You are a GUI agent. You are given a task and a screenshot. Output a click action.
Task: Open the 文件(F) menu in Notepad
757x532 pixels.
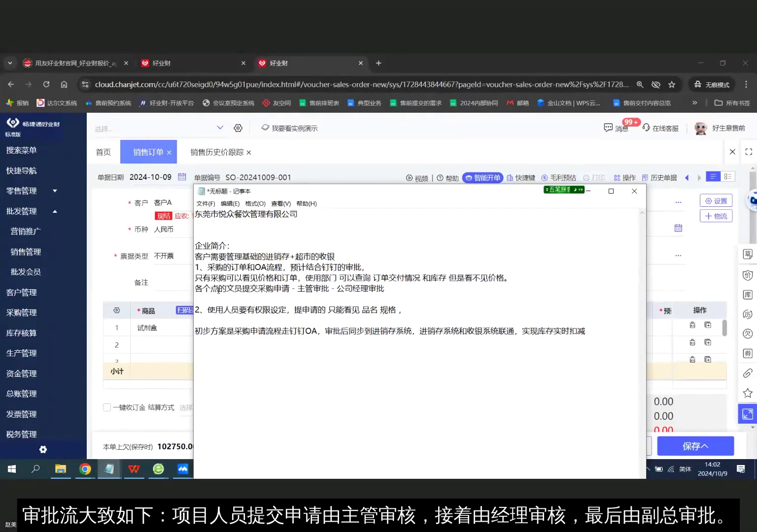pos(206,203)
